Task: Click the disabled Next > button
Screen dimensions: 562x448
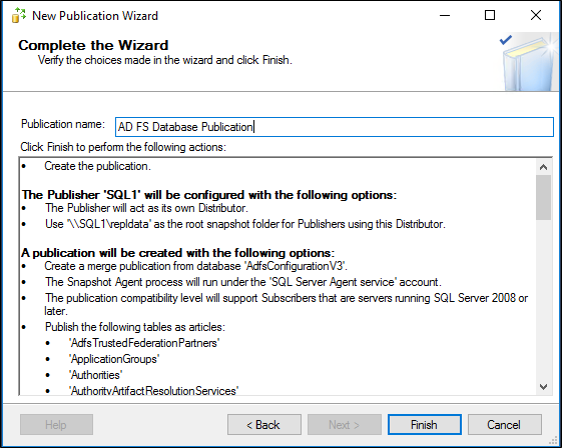Action: click(344, 425)
